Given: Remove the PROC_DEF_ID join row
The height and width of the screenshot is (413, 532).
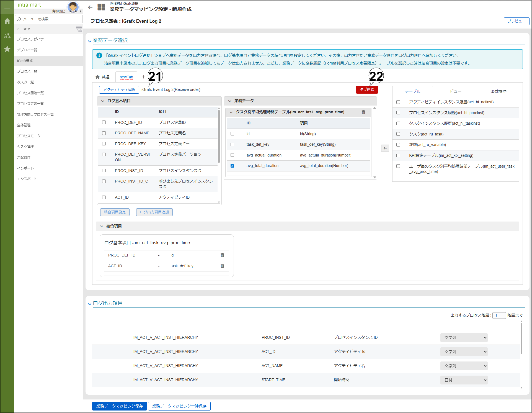Looking at the screenshot, I should click(x=222, y=255).
